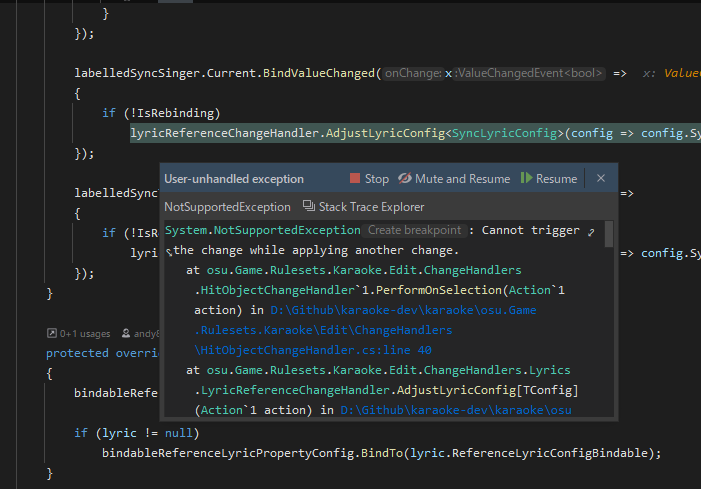Image resolution: width=701 pixels, height=489 pixels.
Task: Click the onChange parameter inlay hint
Action: [x=413, y=73]
